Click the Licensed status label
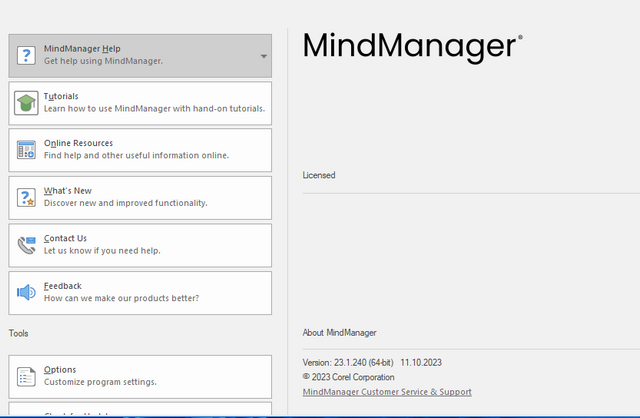The image size is (640, 418). click(x=319, y=175)
